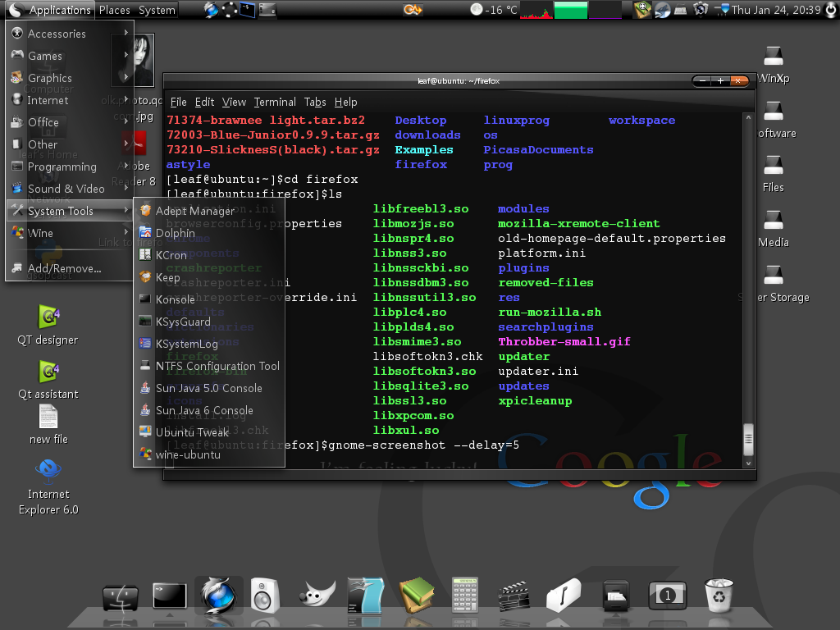
Task: Expand the Accessories submenu arrow
Action: tap(126, 33)
